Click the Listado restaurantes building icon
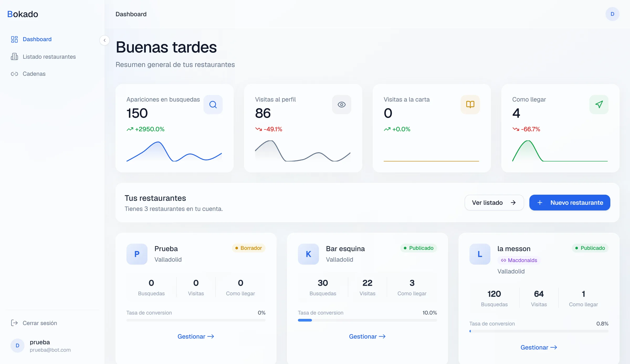This screenshot has width=630, height=364. 14,57
